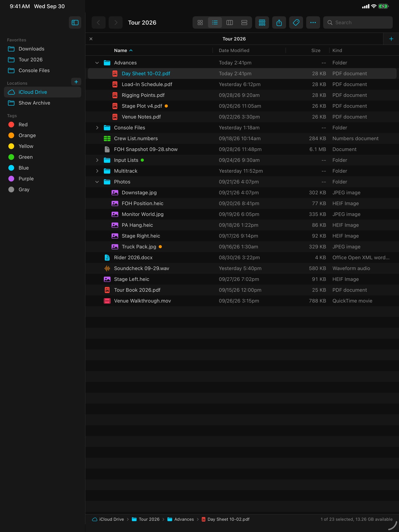The width and height of the screenshot is (399, 532).
Task: Click Day Sheet 10-02.pdf in path bar
Action: pos(225,519)
